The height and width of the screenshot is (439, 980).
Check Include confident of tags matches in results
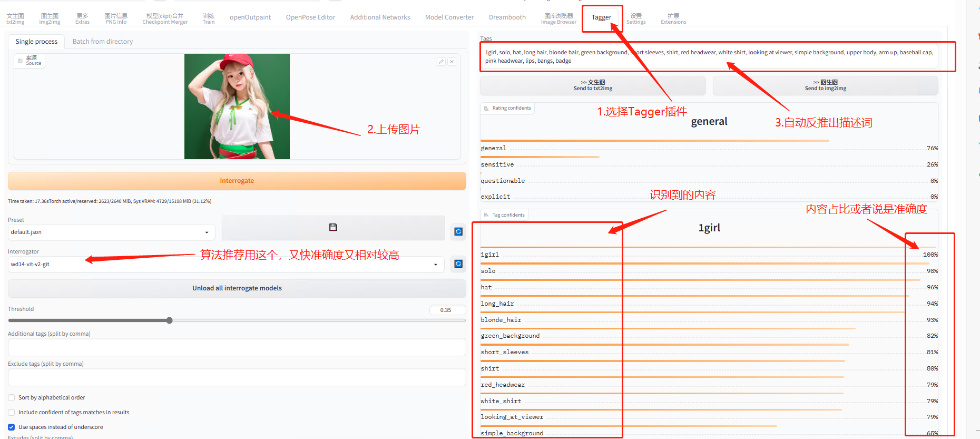point(12,412)
